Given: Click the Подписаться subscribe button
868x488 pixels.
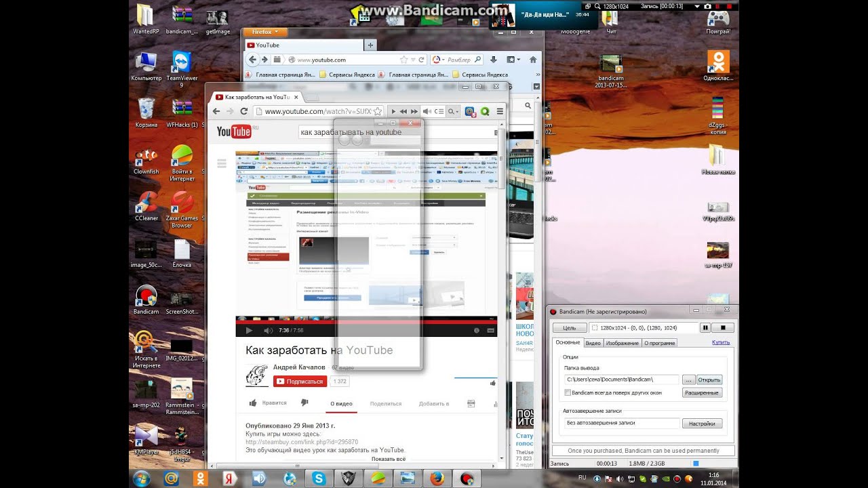Looking at the screenshot, I should coord(300,381).
